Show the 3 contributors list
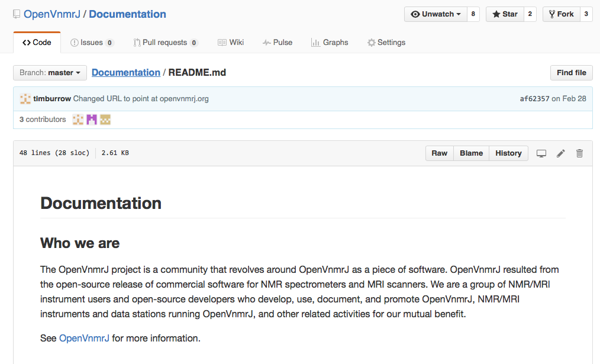This screenshot has height=364, width=600. click(x=43, y=120)
